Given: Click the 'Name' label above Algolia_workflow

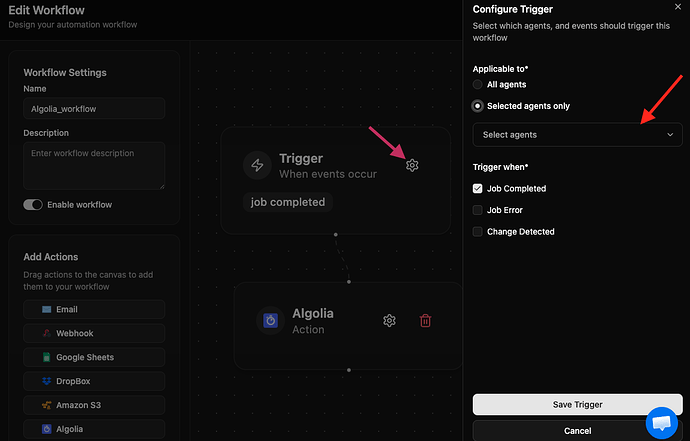Looking at the screenshot, I should (x=35, y=88).
